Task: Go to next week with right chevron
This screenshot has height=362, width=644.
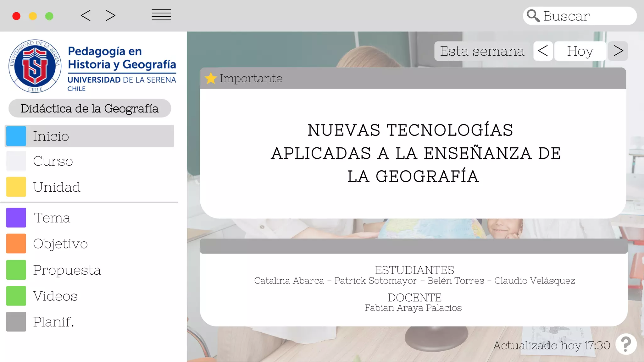Action: pos(618,51)
